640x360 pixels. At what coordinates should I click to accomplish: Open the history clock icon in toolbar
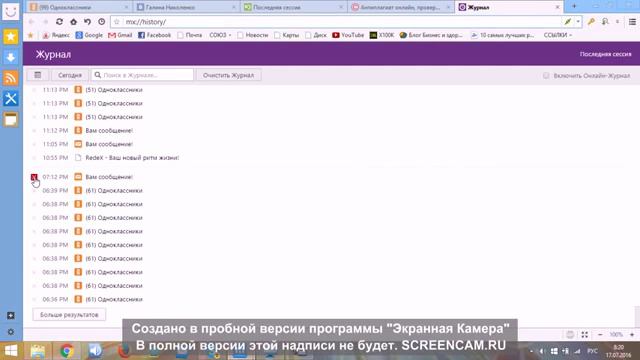coord(102,22)
